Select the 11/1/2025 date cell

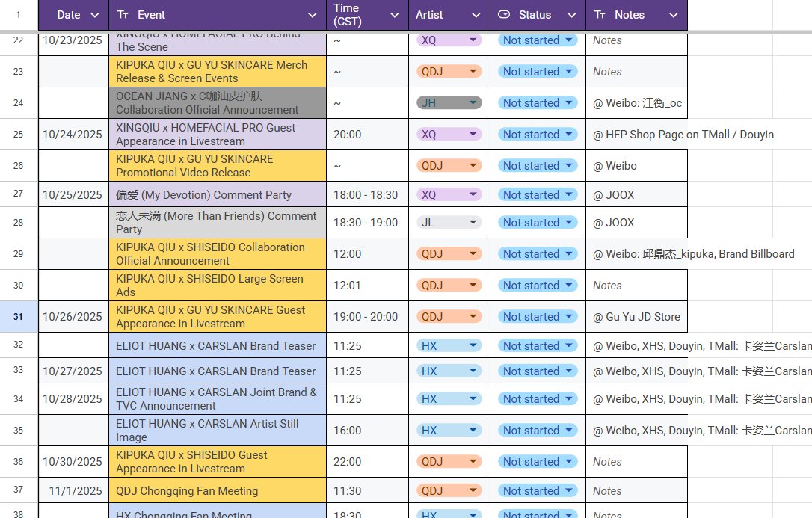tap(73, 490)
